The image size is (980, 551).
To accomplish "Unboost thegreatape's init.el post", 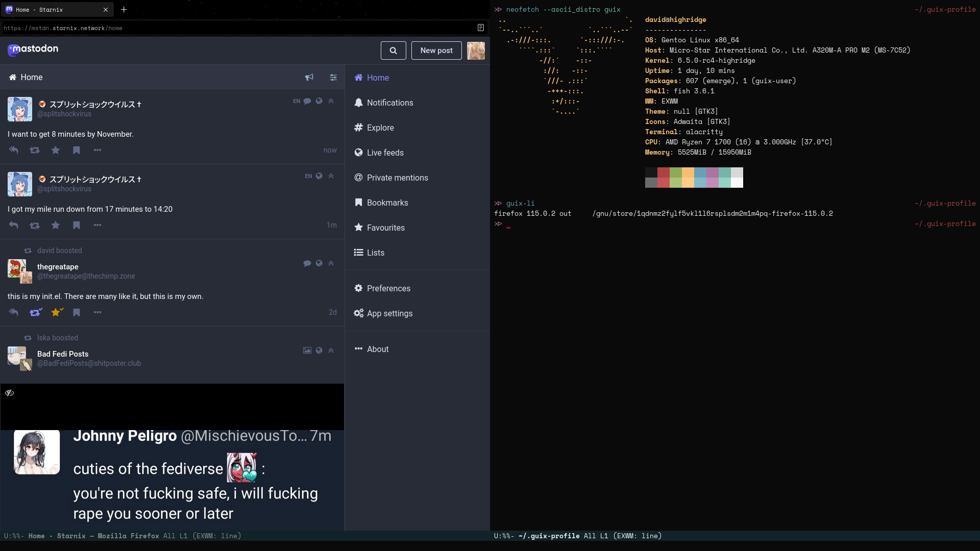I will (x=35, y=312).
